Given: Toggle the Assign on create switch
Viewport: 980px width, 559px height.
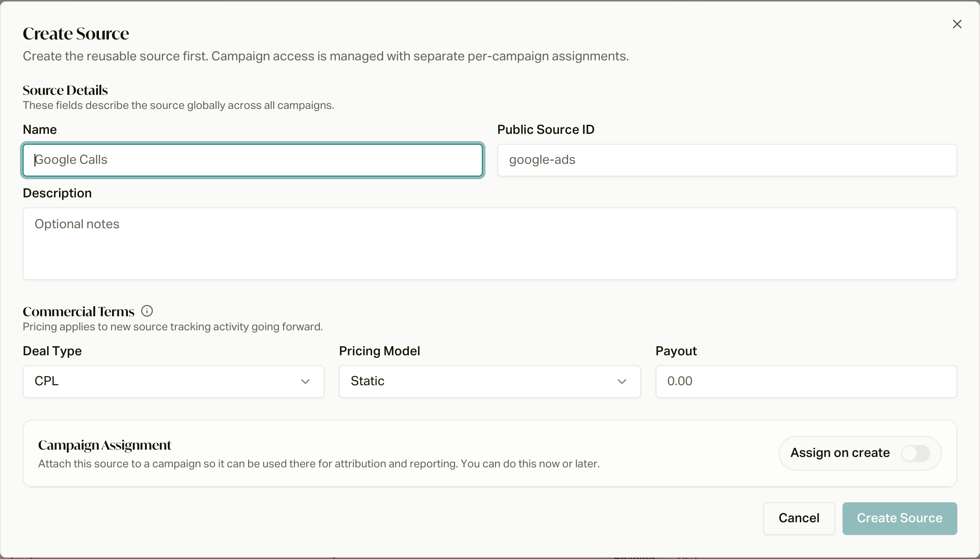Looking at the screenshot, I should pos(916,453).
